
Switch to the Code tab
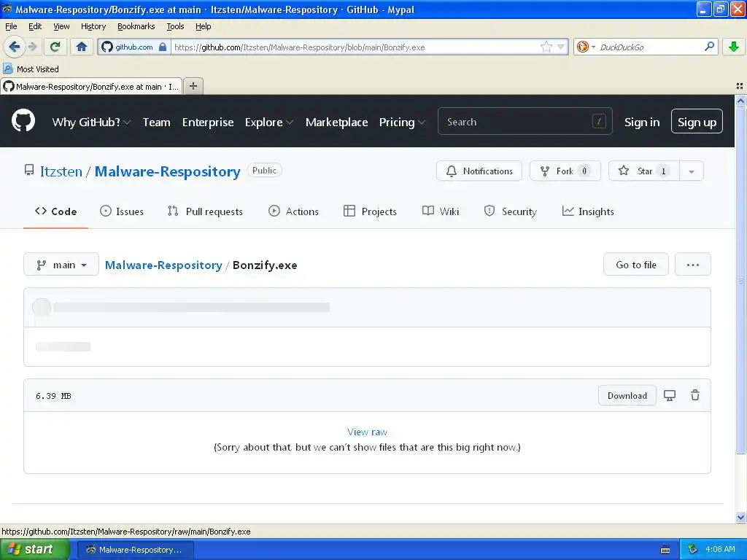pos(55,211)
